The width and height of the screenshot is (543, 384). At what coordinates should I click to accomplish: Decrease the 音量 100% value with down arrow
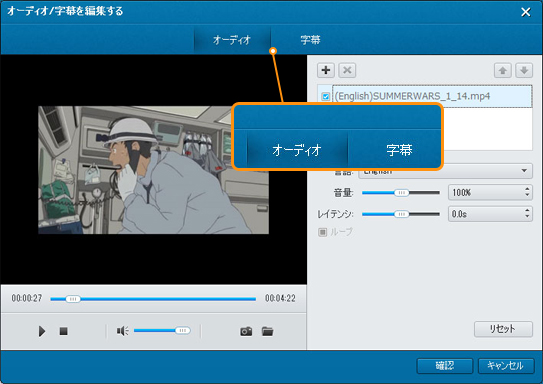527,195
